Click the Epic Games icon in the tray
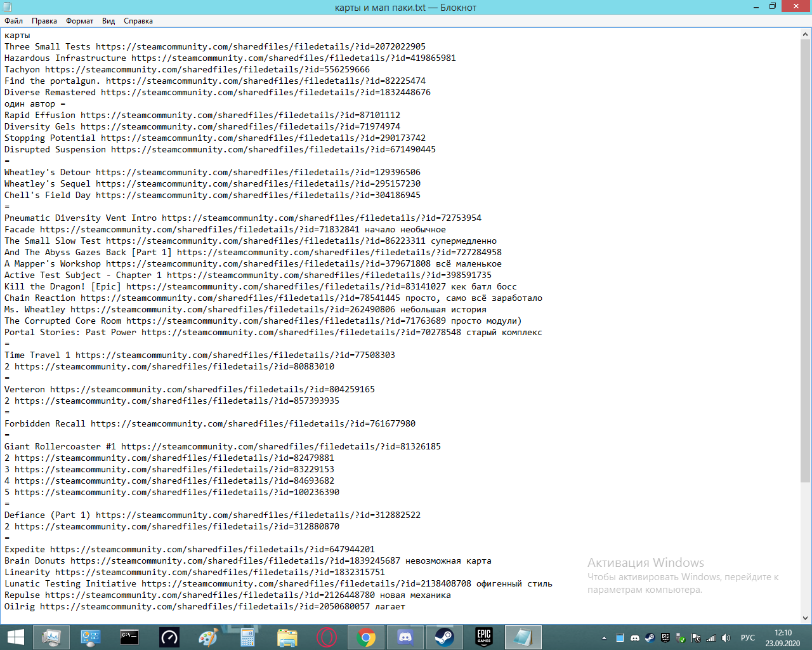Viewport: 812px width, 650px height. coord(665,638)
